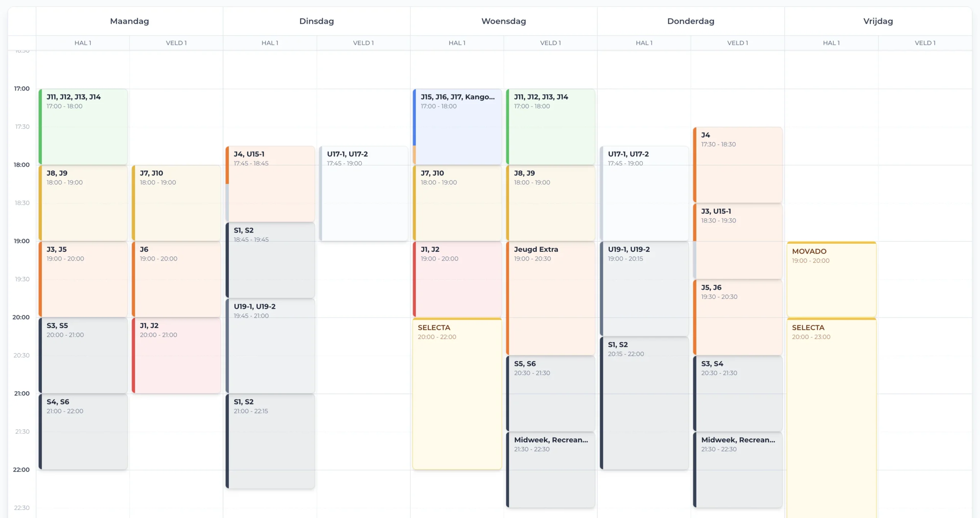Select Maandag J7, J10 field session
This screenshot has width=980, height=518.
coord(176,203)
